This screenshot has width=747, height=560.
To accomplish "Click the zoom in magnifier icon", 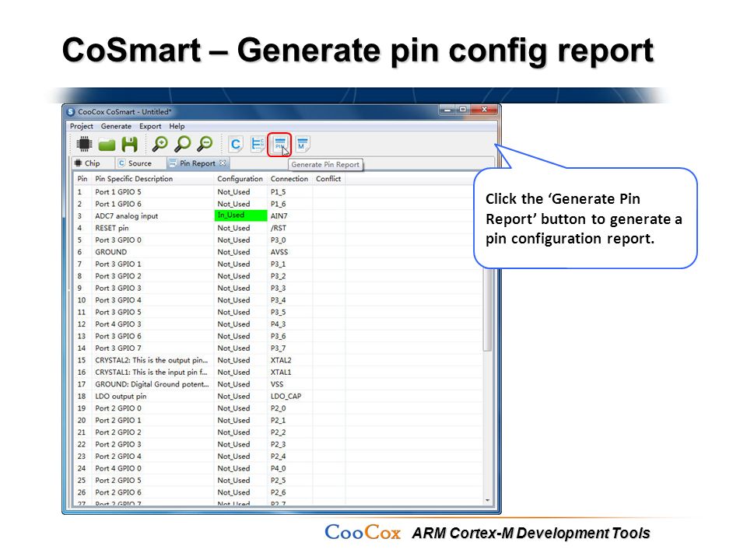I will coord(160,144).
